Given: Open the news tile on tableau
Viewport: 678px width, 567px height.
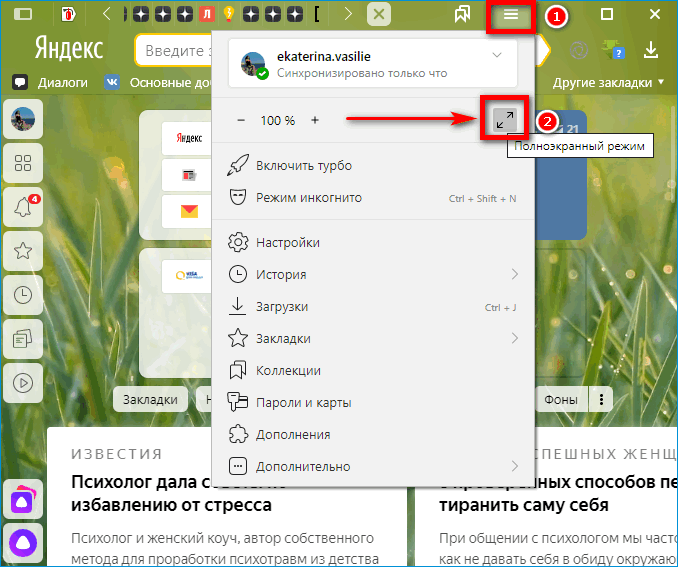Looking at the screenshot, I should pos(187,175).
